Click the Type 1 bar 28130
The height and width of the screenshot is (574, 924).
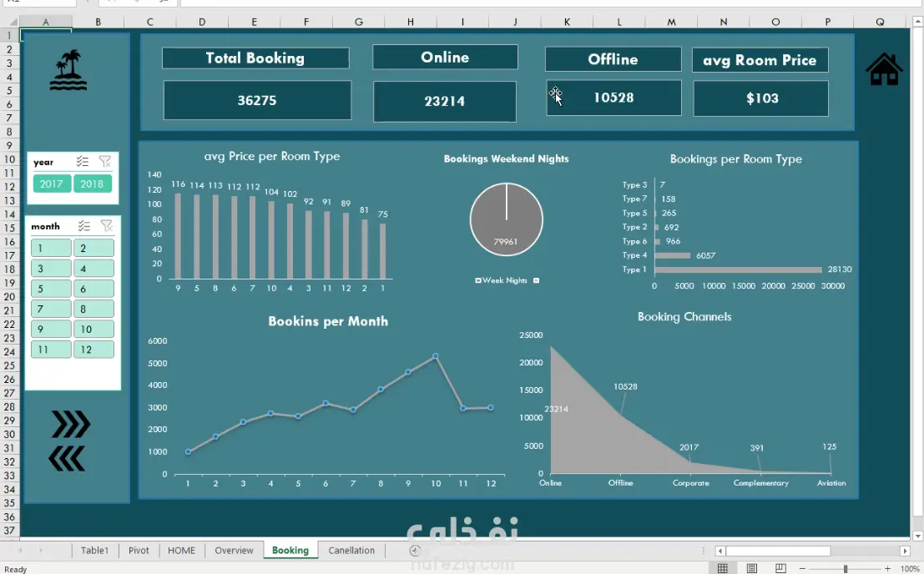click(738, 269)
